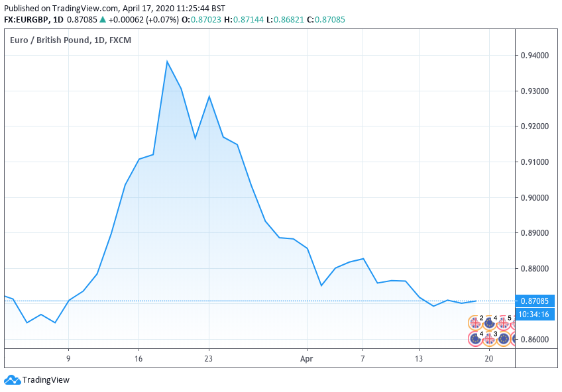Image resolution: width=562 pixels, height=392 pixels.
Task: Click the 10:34:16 countdown timer label
Action: (533, 314)
